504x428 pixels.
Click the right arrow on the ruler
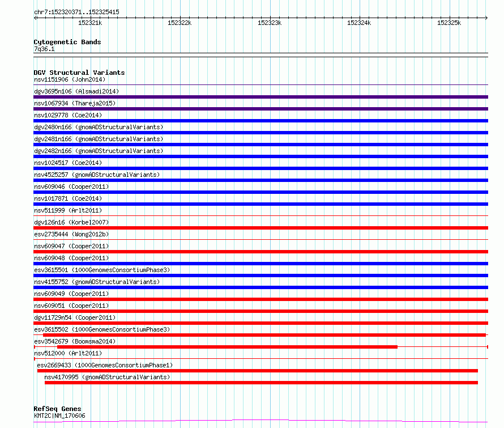coord(486,18)
